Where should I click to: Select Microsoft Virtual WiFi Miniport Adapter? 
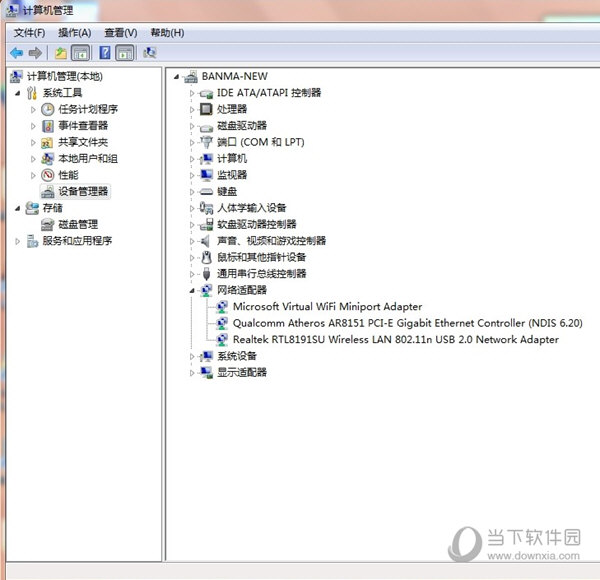[x=328, y=307]
